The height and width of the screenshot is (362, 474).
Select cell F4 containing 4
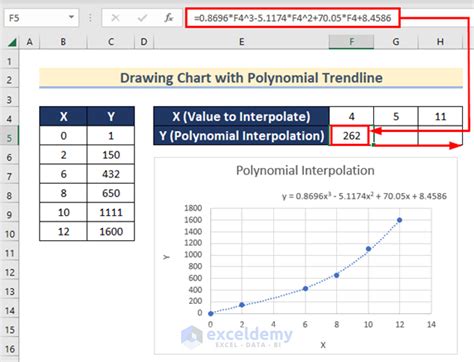[352, 116]
